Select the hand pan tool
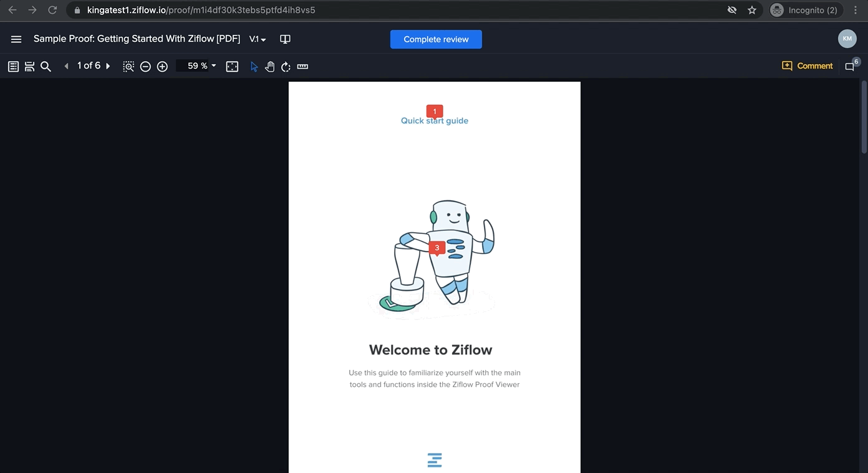 click(x=269, y=66)
